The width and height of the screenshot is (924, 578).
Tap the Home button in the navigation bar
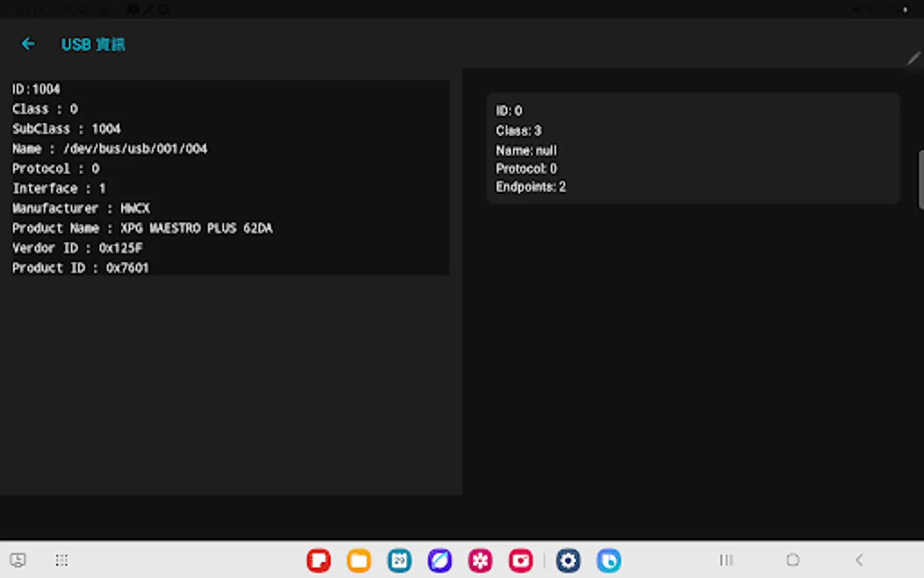pos(794,559)
